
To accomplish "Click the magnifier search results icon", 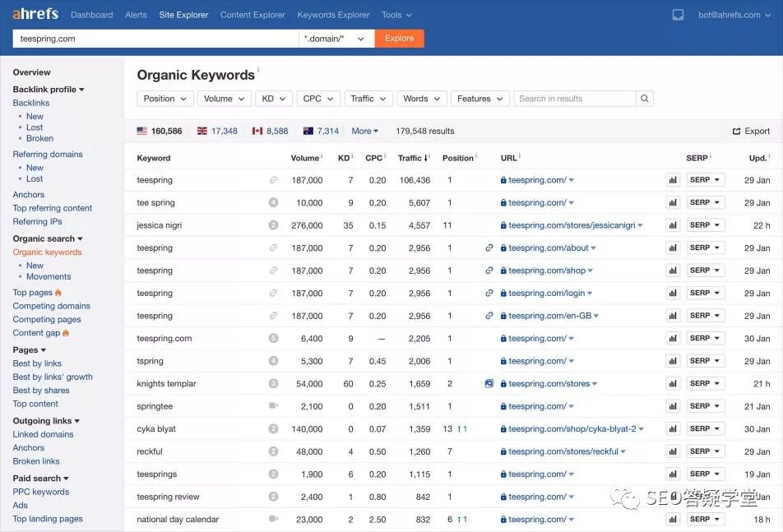I will [645, 99].
